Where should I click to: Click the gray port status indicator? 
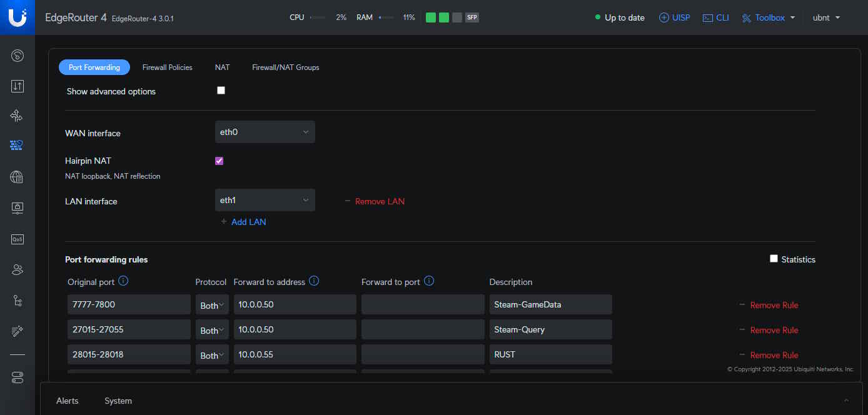[457, 17]
